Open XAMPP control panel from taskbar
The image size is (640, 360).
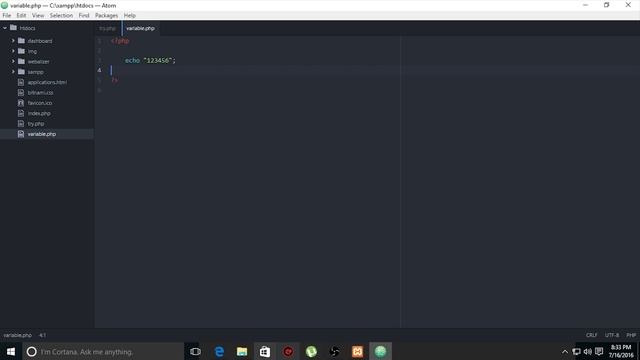358,351
